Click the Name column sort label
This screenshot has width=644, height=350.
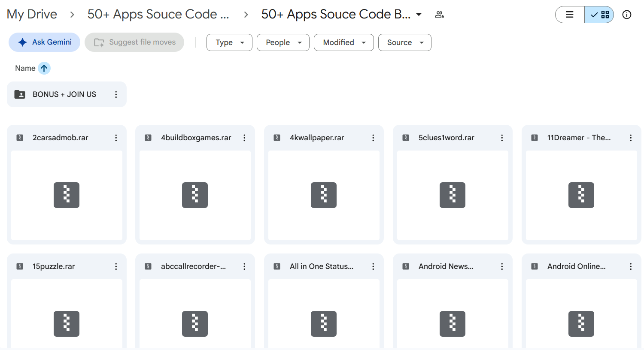tap(25, 68)
